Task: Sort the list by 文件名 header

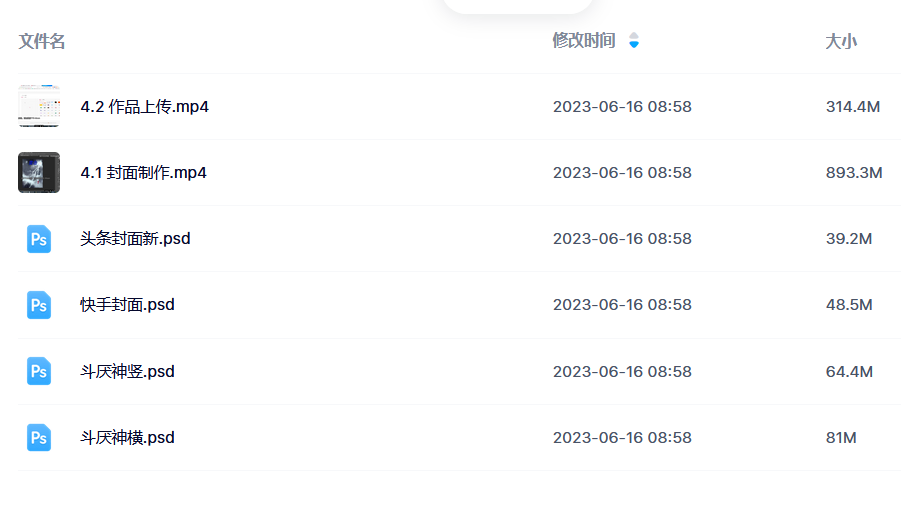Action: 42,41
